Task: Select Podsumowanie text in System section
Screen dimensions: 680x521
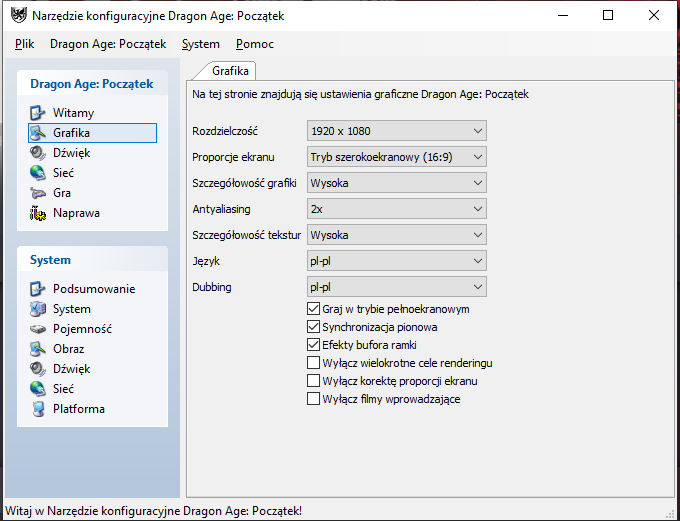Action: pyautogui.click(x=94, y=289)
